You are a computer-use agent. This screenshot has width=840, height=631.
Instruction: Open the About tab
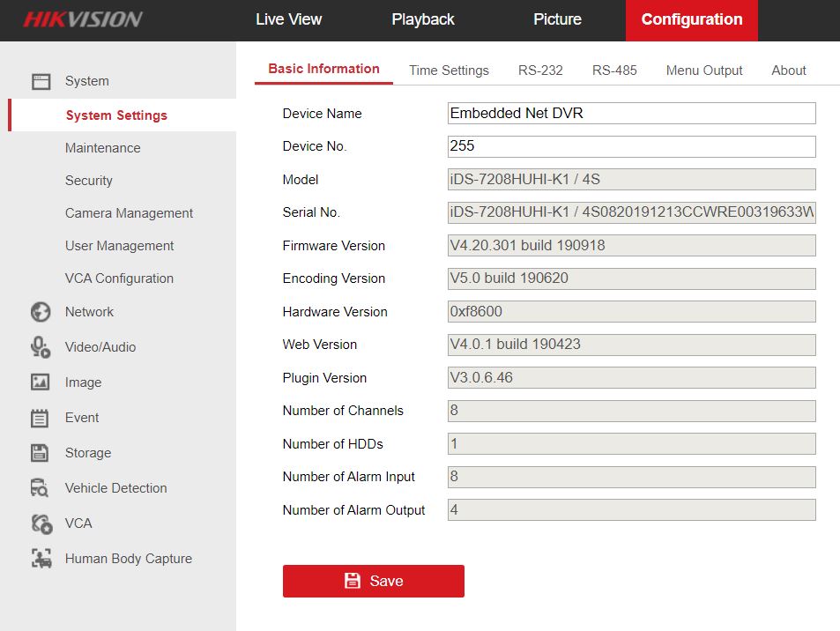coord(789,71)
